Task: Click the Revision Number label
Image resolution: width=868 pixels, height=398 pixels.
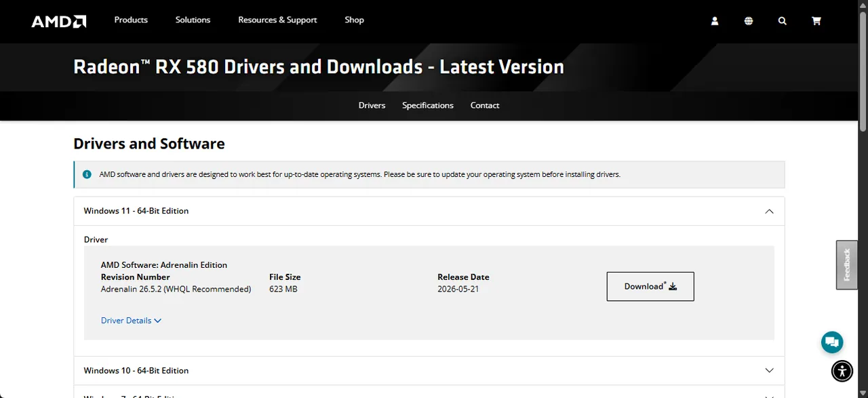Action: point(136,277)
